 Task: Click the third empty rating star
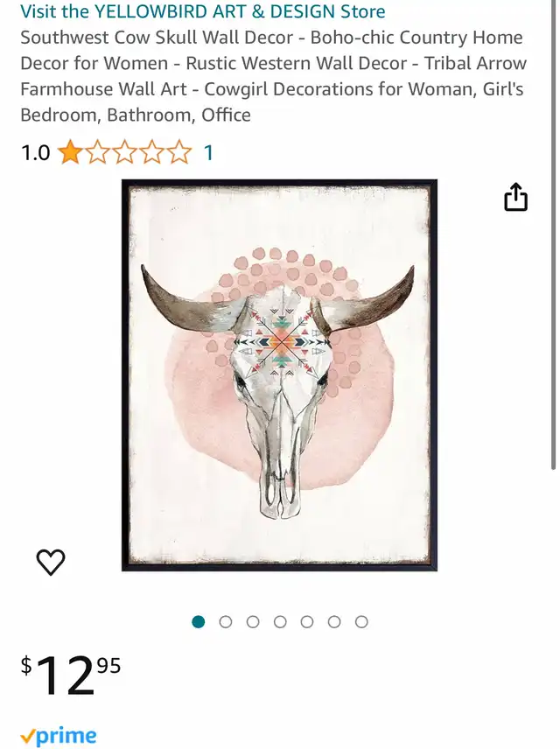tap(125, 152)
